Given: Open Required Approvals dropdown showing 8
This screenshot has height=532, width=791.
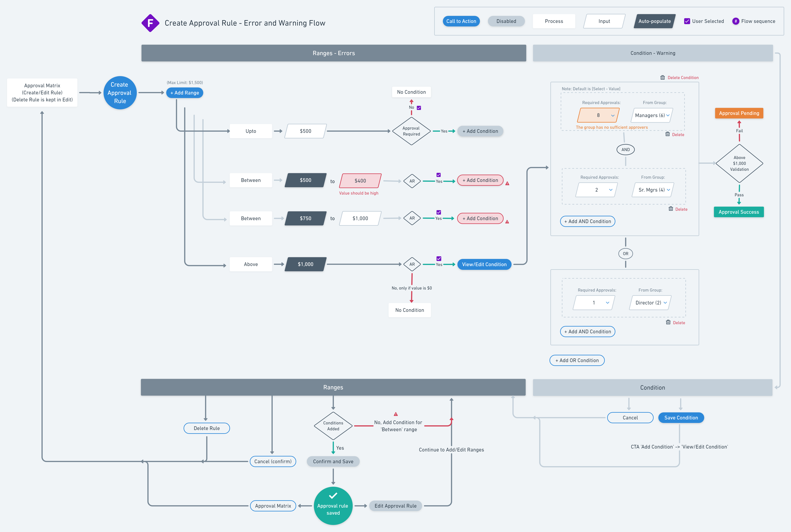Looking at the screenshot, I should coord(598,115).
